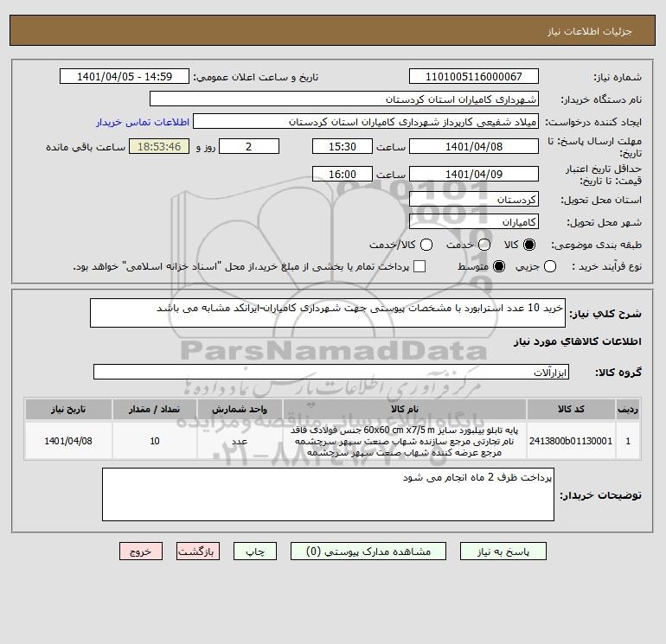Click the کد کالا column header
This screenshot has width=666, height=644.
click(x=571, y=409)
